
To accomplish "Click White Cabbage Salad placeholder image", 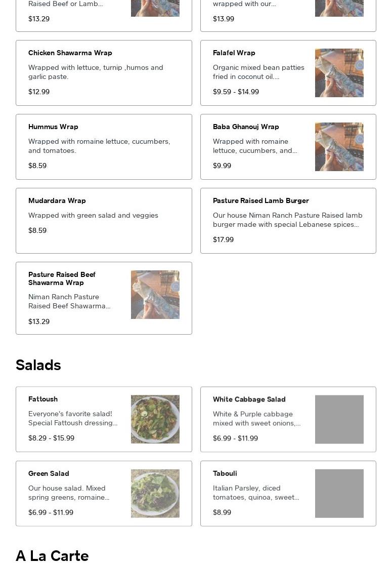I will 339,419.
